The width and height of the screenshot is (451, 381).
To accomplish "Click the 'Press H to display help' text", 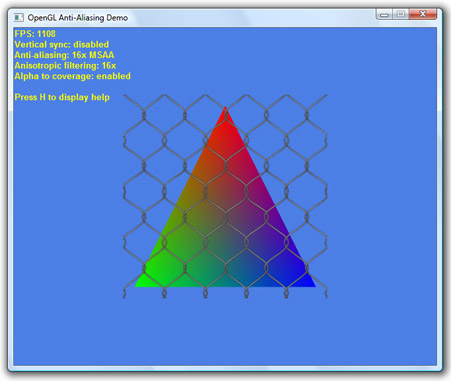I will pos(62,97).
